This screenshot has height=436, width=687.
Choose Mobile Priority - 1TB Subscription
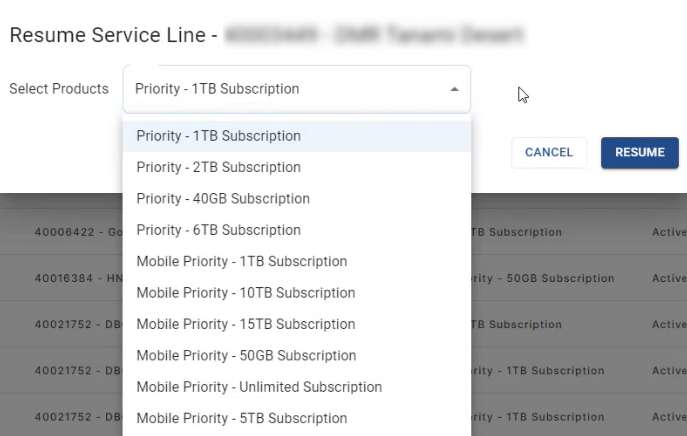(241, 261)
